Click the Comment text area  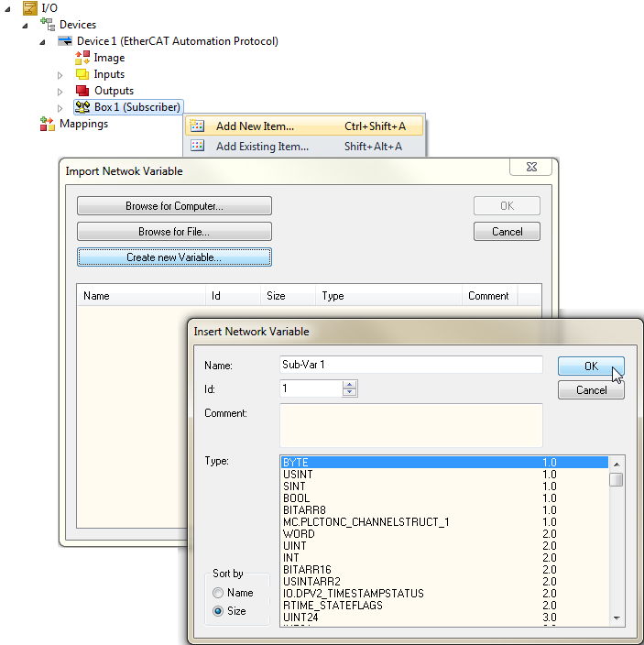tap(410, 425)
